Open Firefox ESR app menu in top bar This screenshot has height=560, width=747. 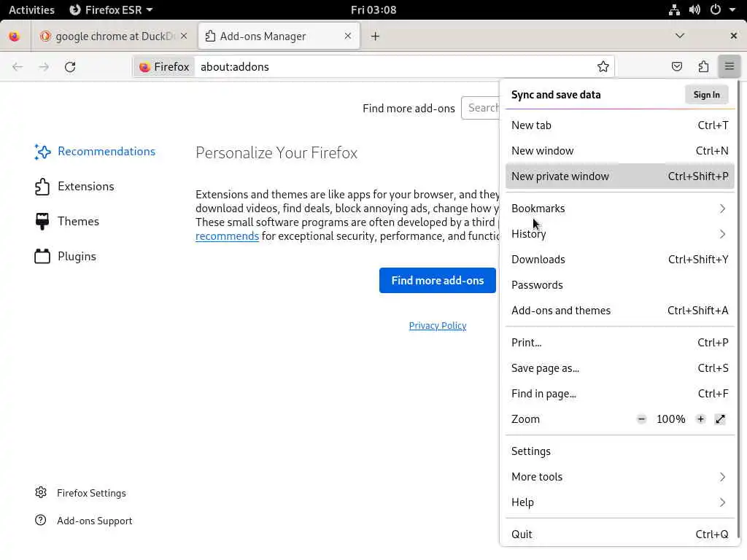[x=111, y=9]
